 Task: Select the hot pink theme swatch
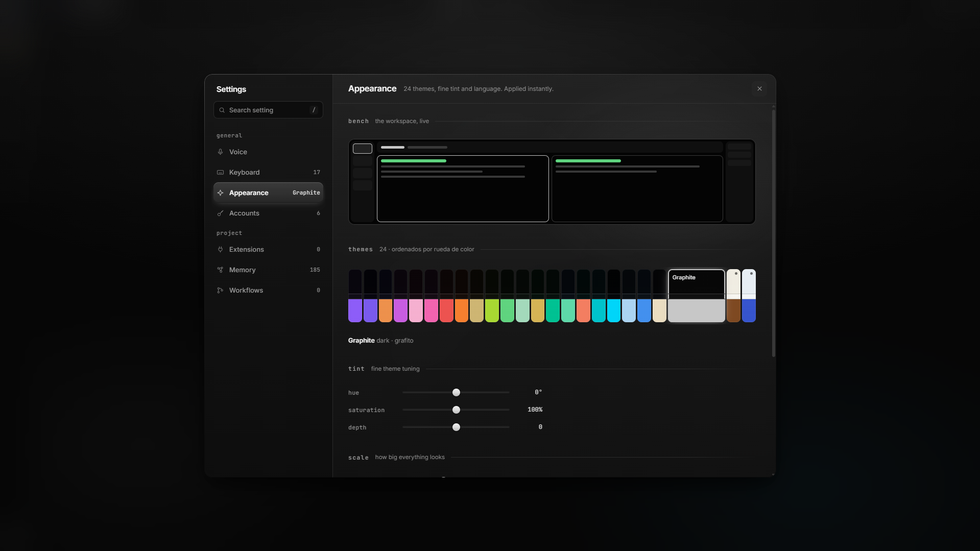coord(431,296)
